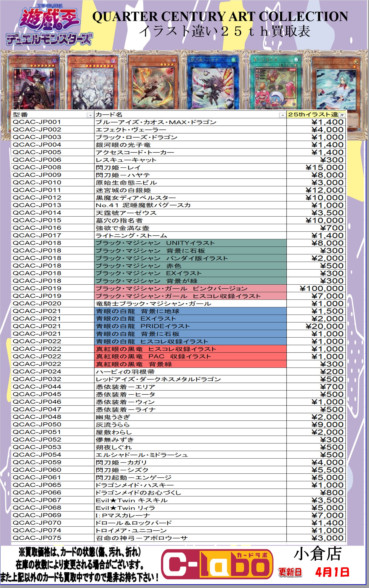Select the 閃刀姫ーカガリ cell

[x=190, y=462]
